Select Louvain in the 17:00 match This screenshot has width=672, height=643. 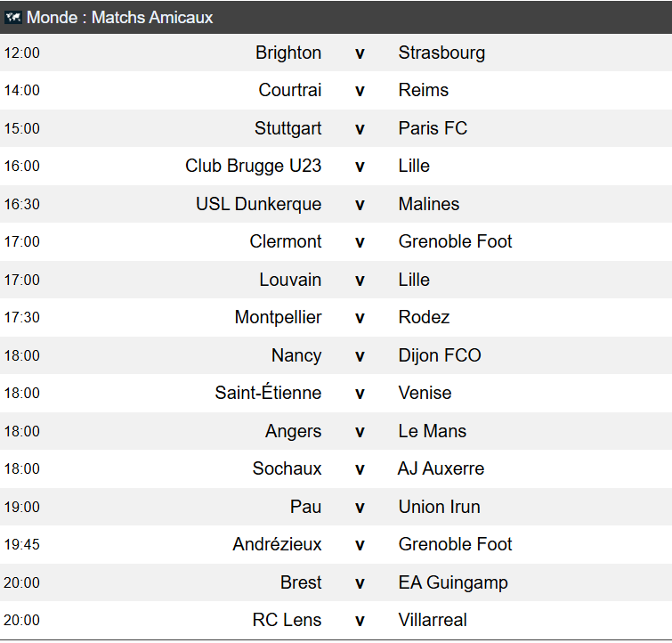tap(290, 280)
